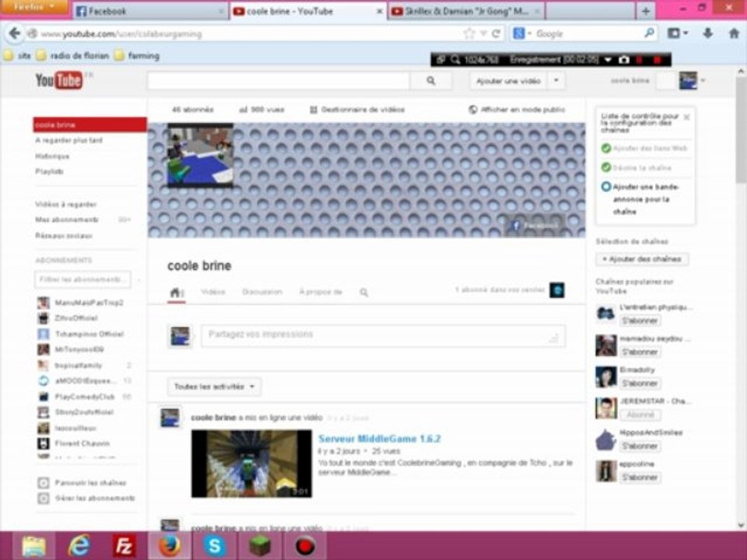Subscribe to L'entretien physique channel
This screenshot has width=747, height=560.
[640, 321]
